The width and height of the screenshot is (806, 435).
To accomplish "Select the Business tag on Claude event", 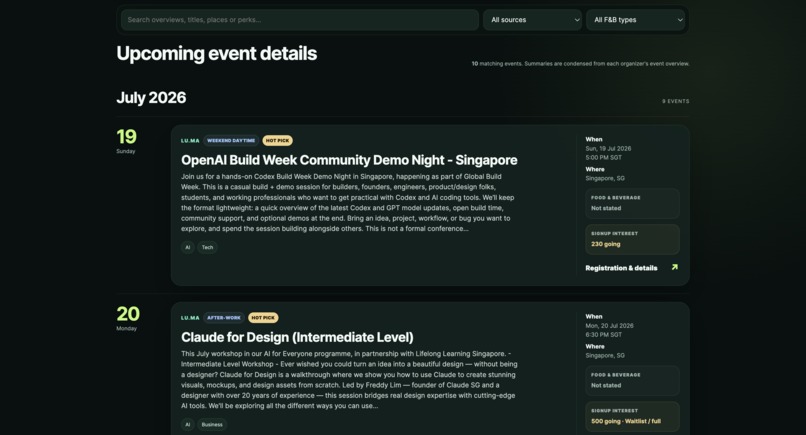I will click(212, 425).
